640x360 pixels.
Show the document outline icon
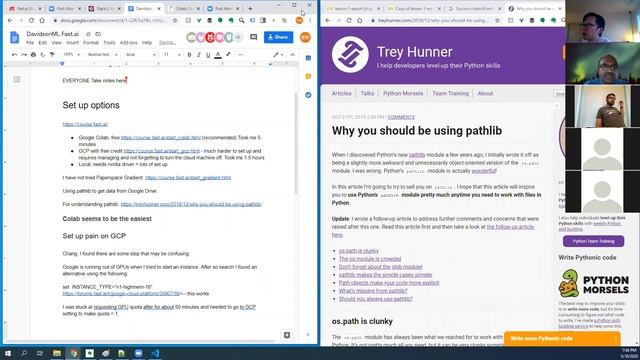(x=17, y=79)
